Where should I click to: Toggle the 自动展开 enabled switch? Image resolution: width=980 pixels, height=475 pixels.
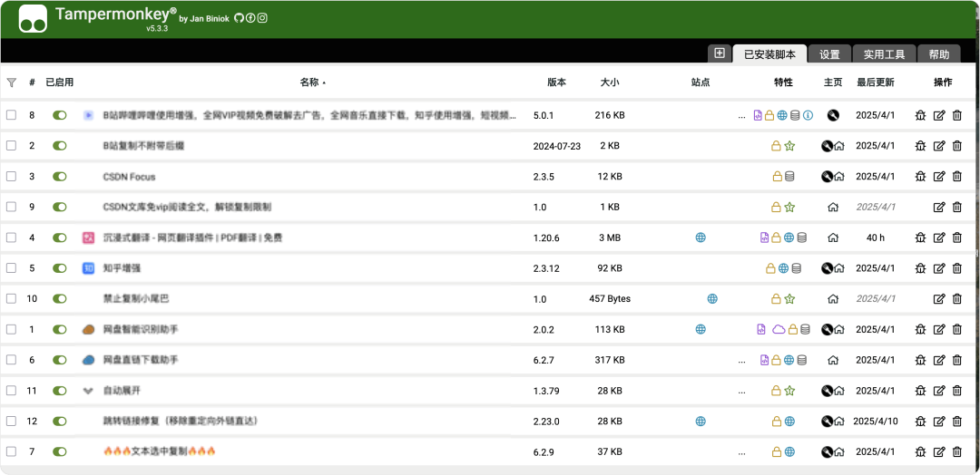(x=60, y=391)
